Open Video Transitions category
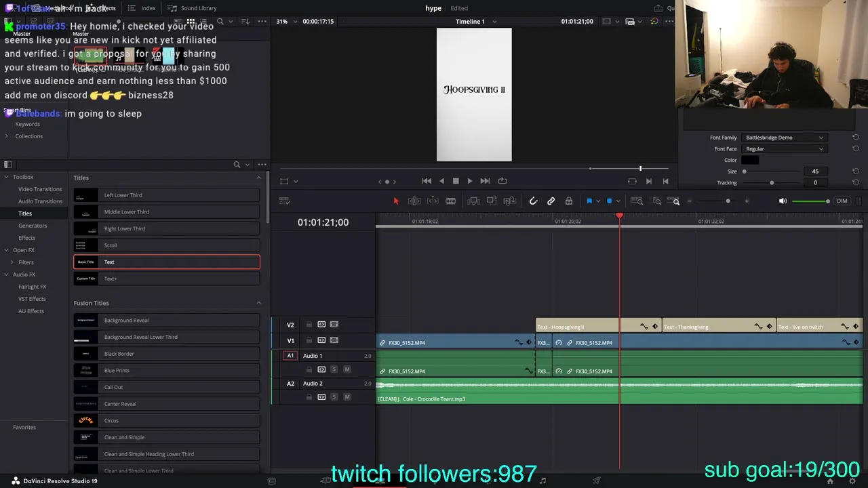This screenshot has width=868, height=488. (x=40, y=189)
